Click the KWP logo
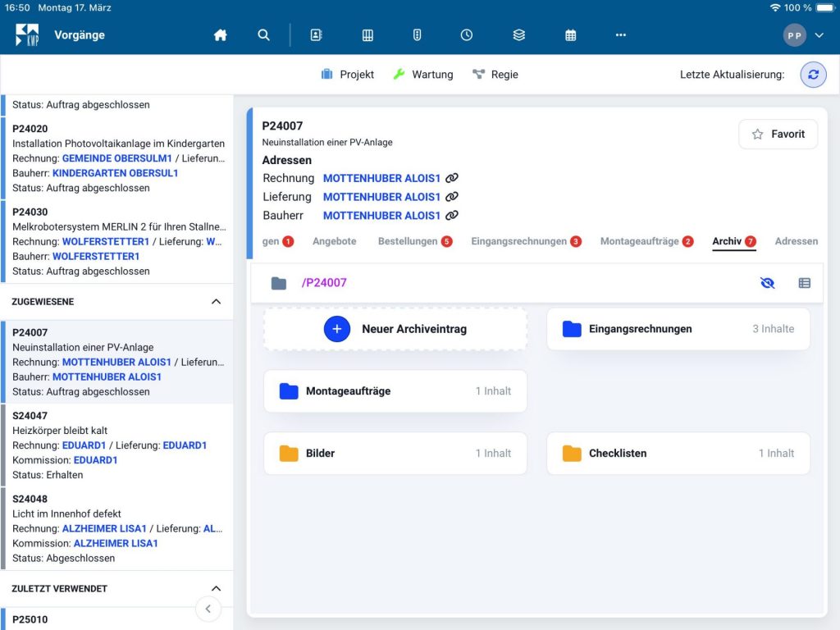Screen dimensions: 840x630 [27, 34]
